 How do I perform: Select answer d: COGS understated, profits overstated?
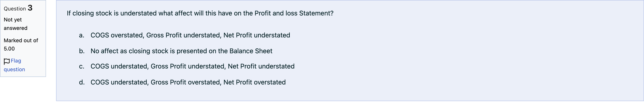click(188, 82)
